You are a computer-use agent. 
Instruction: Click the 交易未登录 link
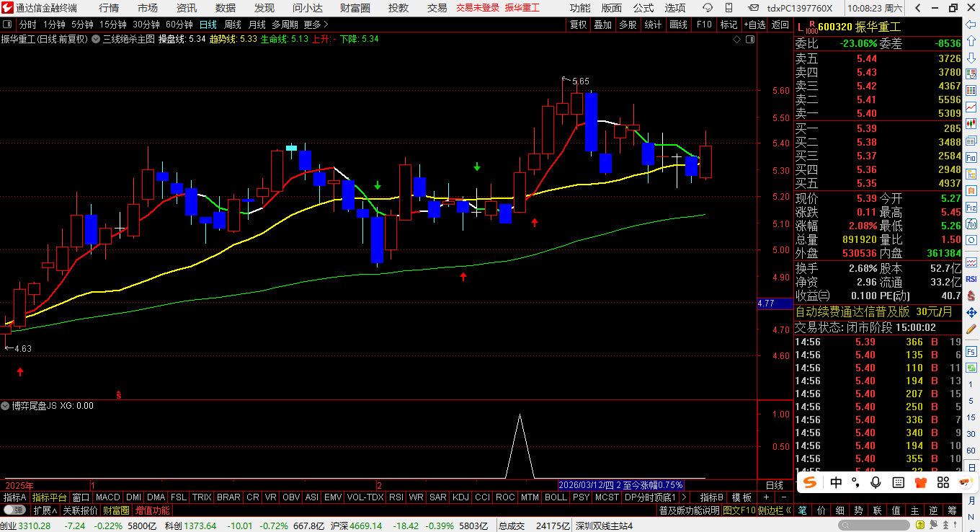[478, 8]
